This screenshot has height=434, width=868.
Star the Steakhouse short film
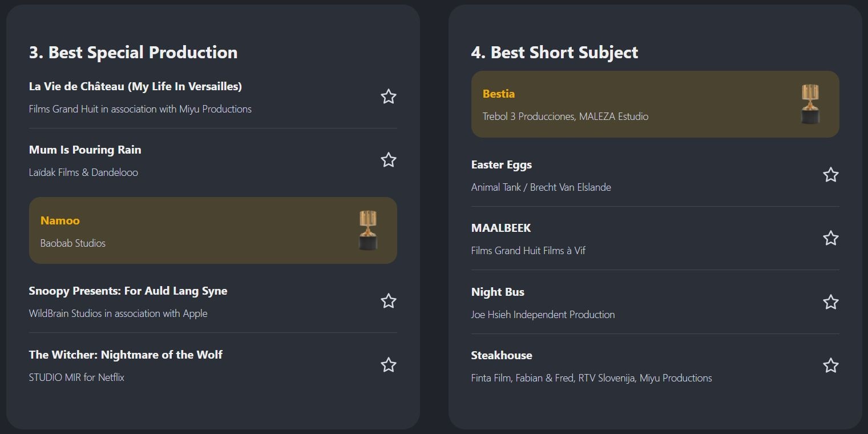830,365
